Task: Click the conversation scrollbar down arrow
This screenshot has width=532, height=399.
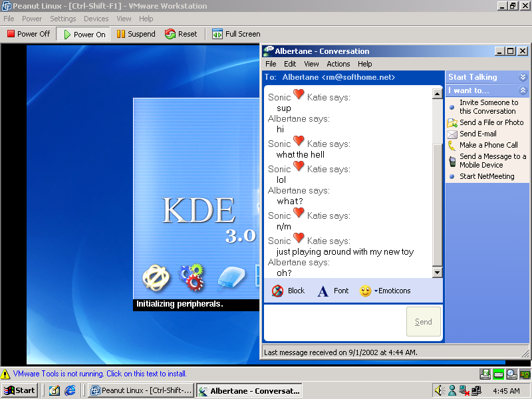Action: tap(437, 272)
